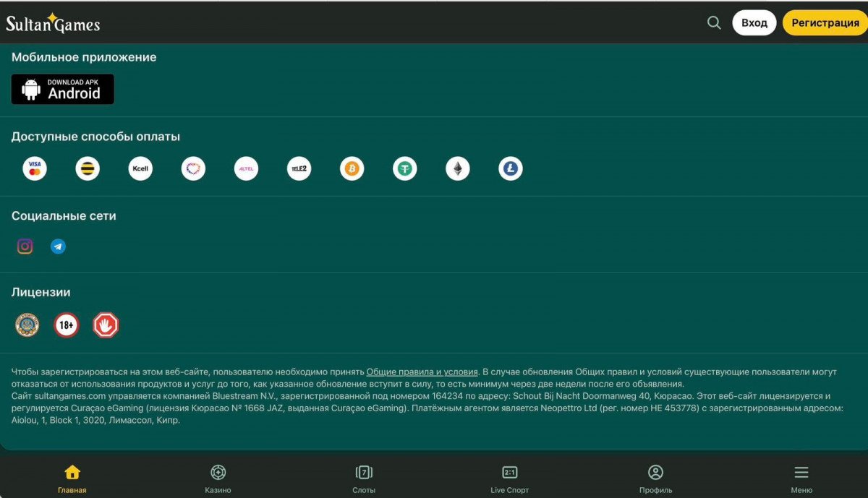Download the Android APK app
The height and width of the screenshot is (498, 868).
63,89
